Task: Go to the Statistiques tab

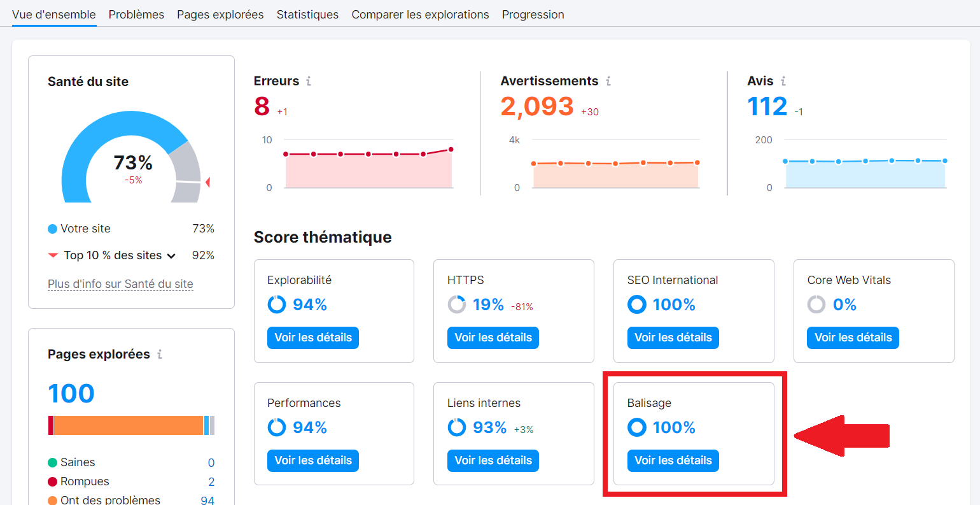Action: pos(307,14)
